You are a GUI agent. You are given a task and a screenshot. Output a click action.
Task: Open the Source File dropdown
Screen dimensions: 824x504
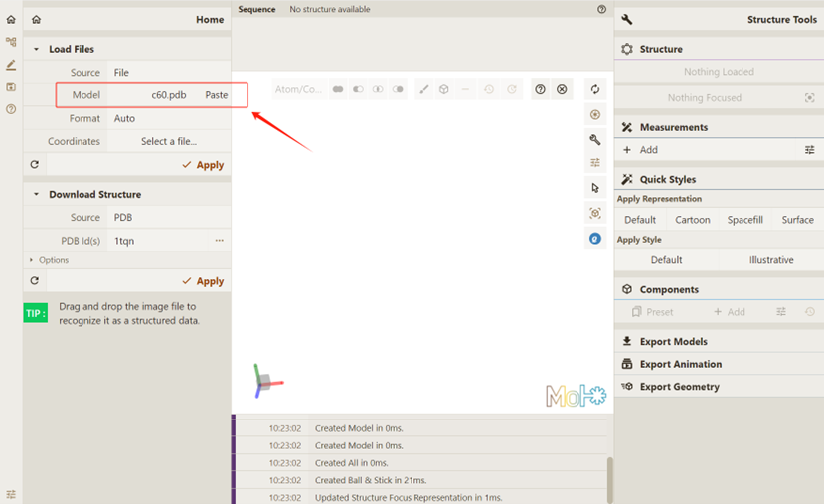coord(167,73)
